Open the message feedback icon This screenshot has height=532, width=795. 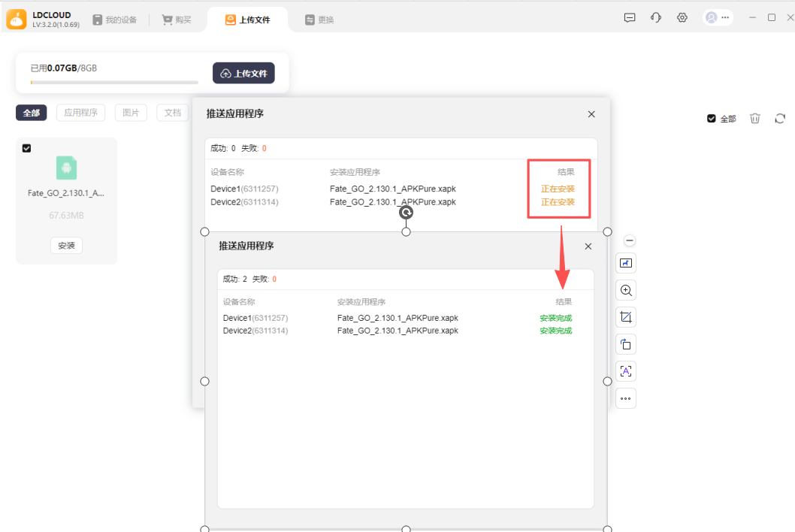(x=630, y=18)
